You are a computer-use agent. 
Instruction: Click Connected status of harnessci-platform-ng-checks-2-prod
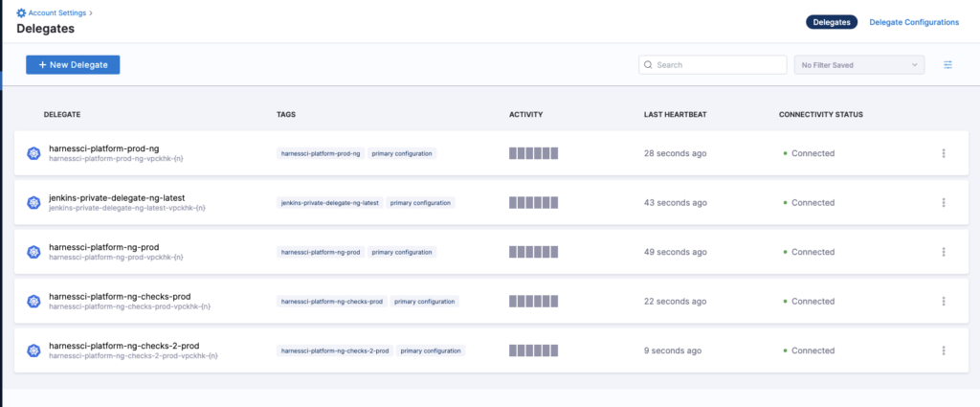pyautogui.click(x=810, y=350)
